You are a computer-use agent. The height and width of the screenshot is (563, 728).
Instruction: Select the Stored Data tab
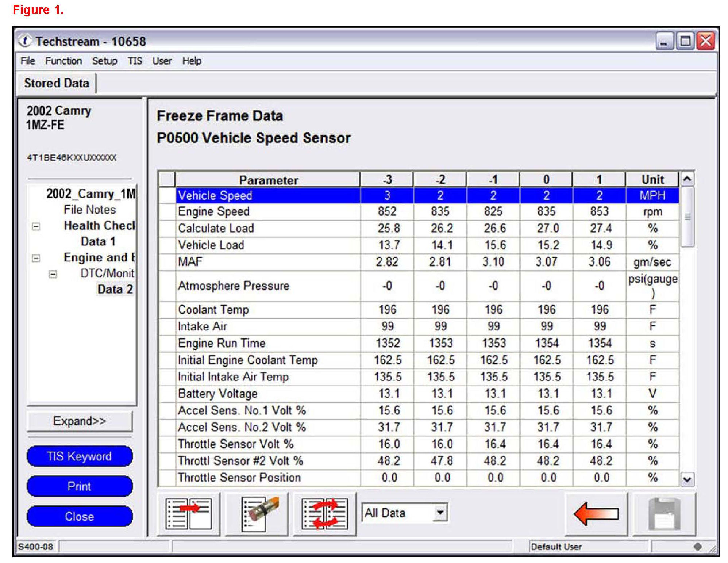[57, 83]
